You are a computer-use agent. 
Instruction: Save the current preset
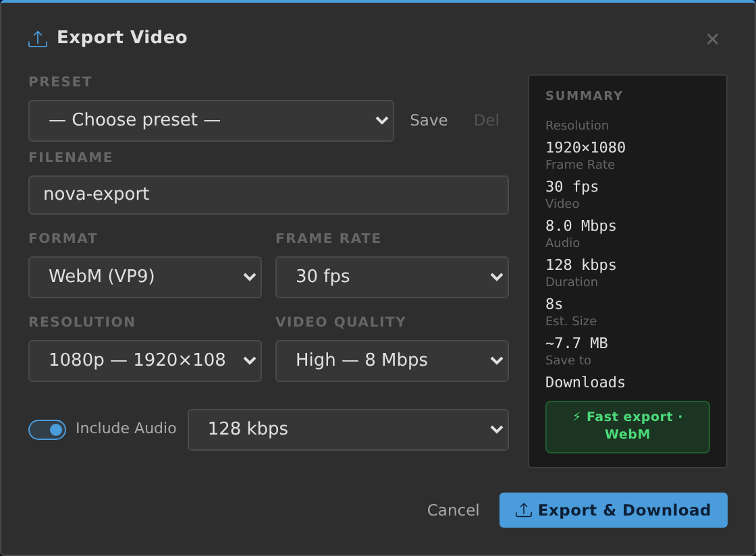(x=429, y=121)
